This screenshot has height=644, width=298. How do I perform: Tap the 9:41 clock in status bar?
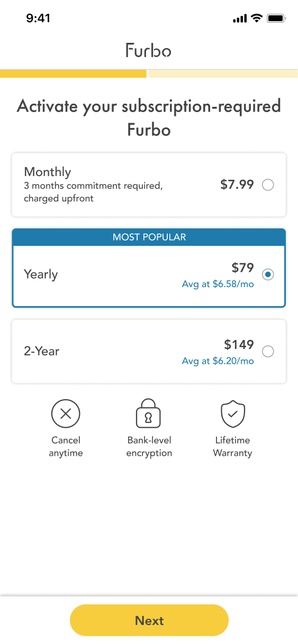pos(38,19)
